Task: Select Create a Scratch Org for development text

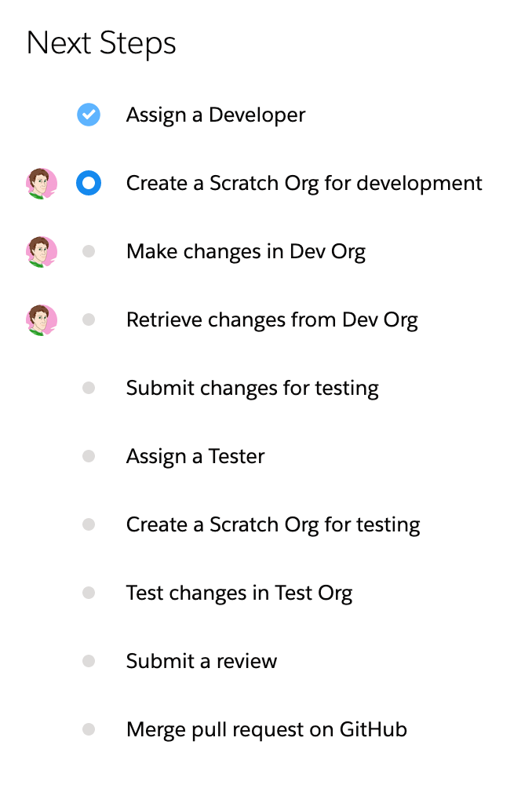Action: point(304,183)
